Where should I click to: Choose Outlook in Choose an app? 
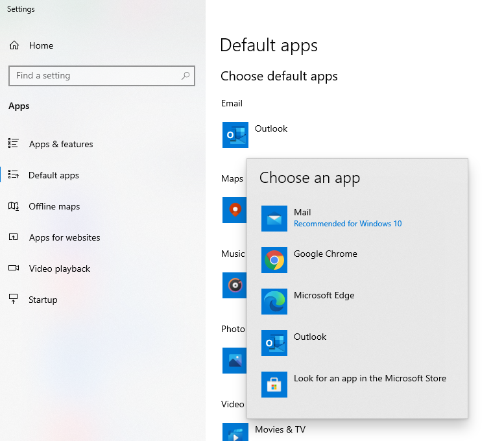(x=357, y=343)
